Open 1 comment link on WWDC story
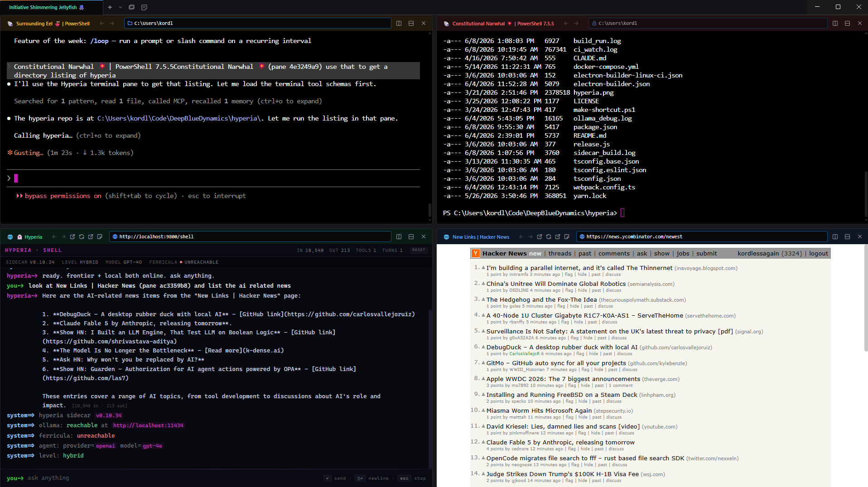This screenshot has width=868, height=487. click(621, 386)
